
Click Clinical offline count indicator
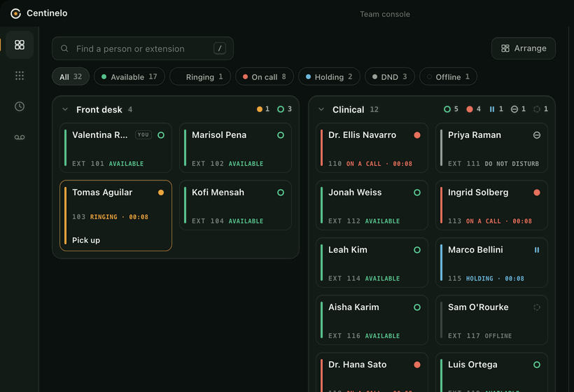[541, 109]
